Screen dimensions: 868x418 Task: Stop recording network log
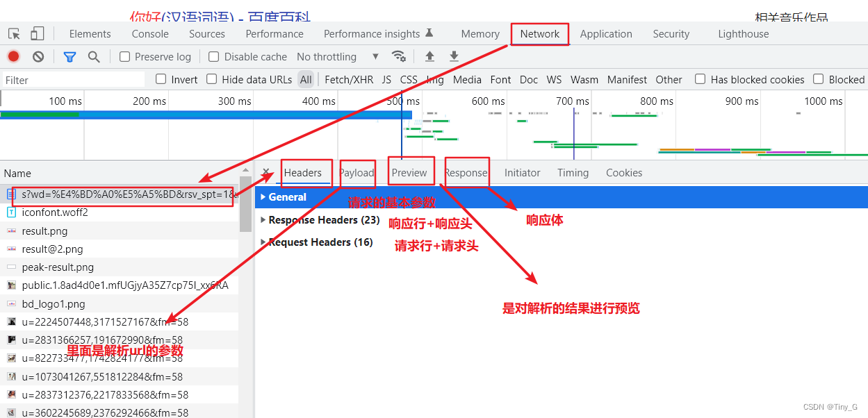pos(13,57)
